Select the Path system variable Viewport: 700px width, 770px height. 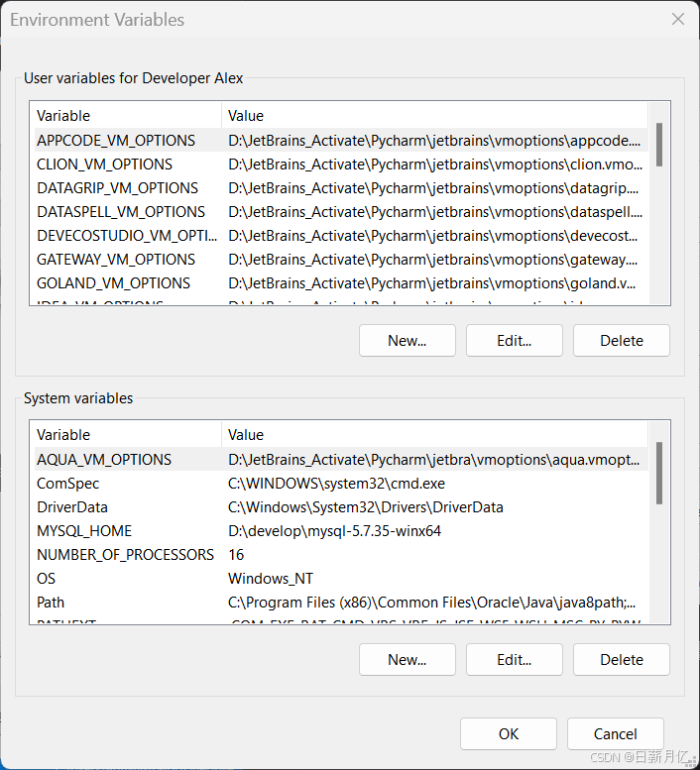point(341,603)
